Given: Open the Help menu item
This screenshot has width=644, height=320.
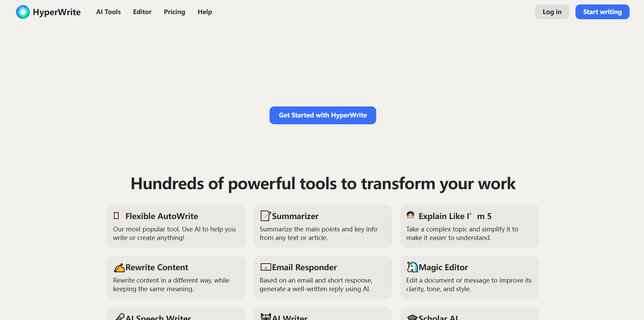Looking at the screenshot, I should coord(205,12).
